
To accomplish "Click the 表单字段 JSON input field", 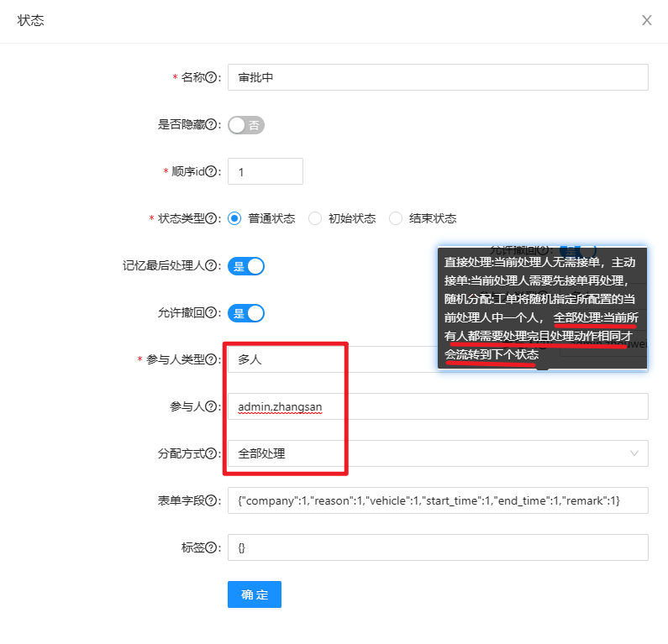I will (438, 501).
